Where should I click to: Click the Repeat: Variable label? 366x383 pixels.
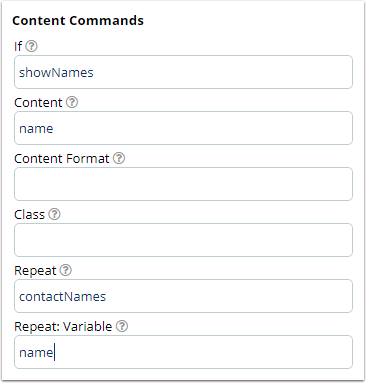click(63, 326)
